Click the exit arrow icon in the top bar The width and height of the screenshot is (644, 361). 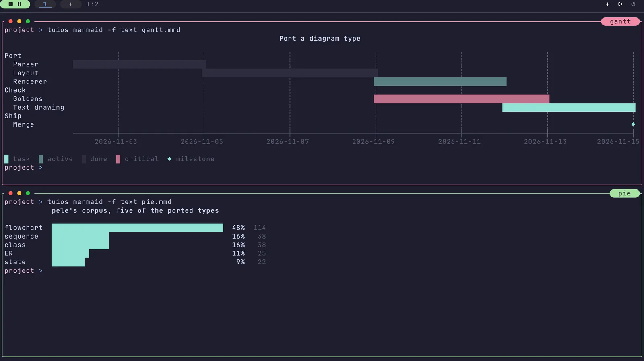[x=620, y=4]
